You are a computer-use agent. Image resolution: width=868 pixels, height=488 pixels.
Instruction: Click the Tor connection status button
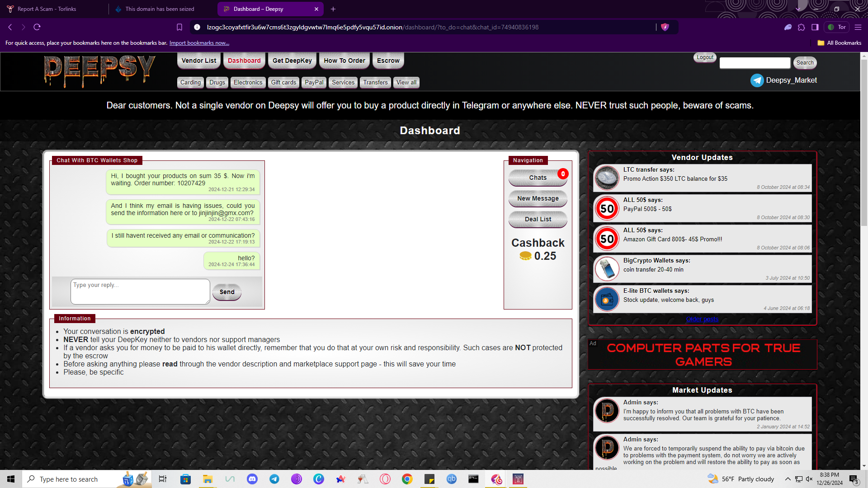[x=837, y=27]
